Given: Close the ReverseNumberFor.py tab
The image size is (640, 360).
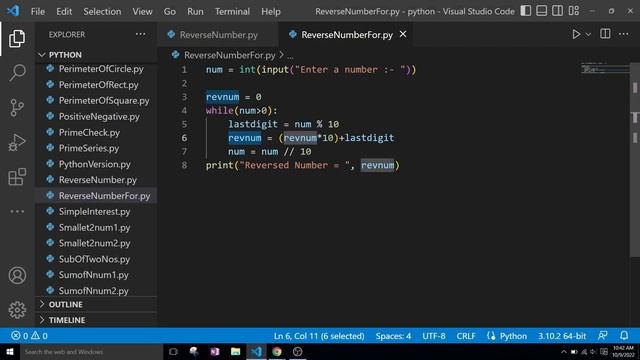Looking at the screenshot, I should (403, 34).
